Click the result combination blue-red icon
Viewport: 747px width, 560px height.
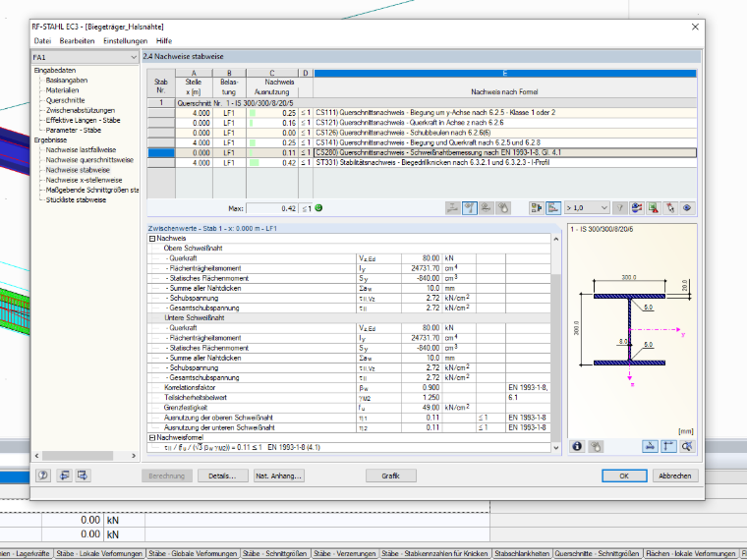(x=637, y=208)
